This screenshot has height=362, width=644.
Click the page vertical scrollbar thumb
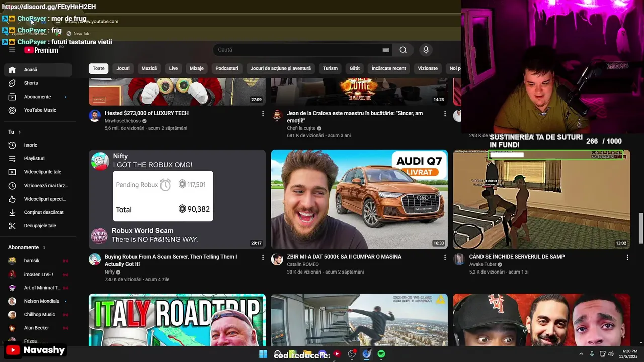[x=641, y=228]
